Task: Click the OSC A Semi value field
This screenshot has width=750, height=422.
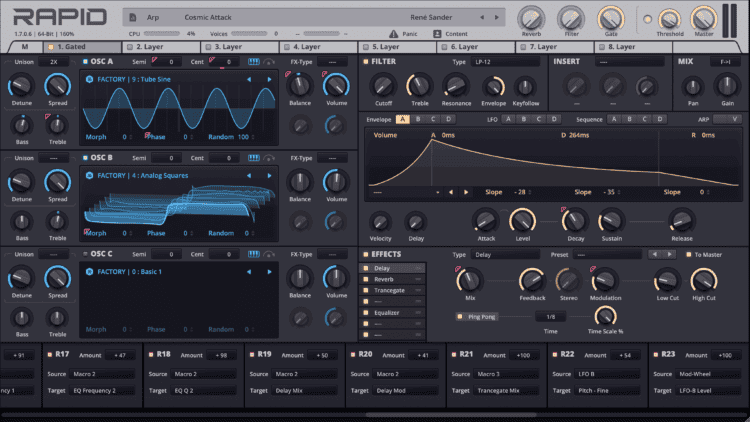Action: pyautogui.click(x=166, y=62)
